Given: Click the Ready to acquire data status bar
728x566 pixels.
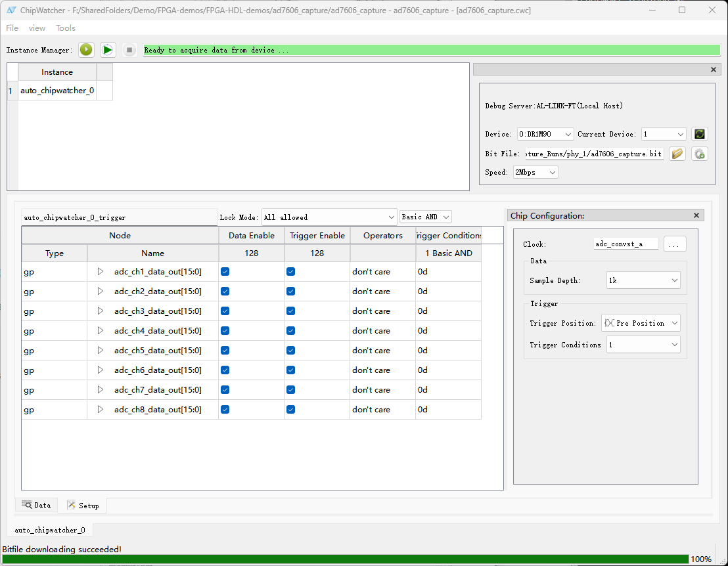Looking at the screenshot, I should tap(431, 50).
